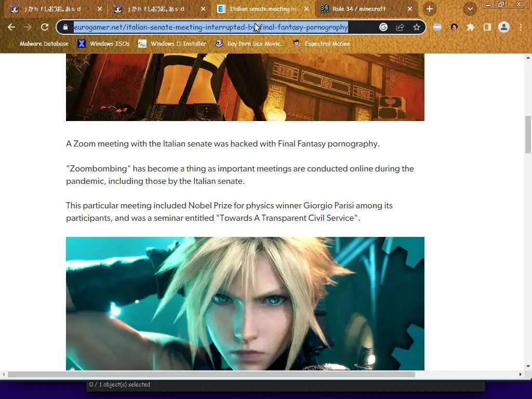Close the Italian senate meeting tab
Image resolution: width=532 pixels, height=399 pixels.
[x=307, y=9]
